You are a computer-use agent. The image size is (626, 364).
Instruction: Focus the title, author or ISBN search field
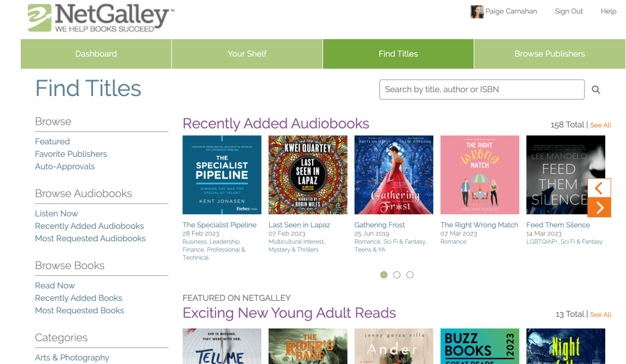point(482,89)
